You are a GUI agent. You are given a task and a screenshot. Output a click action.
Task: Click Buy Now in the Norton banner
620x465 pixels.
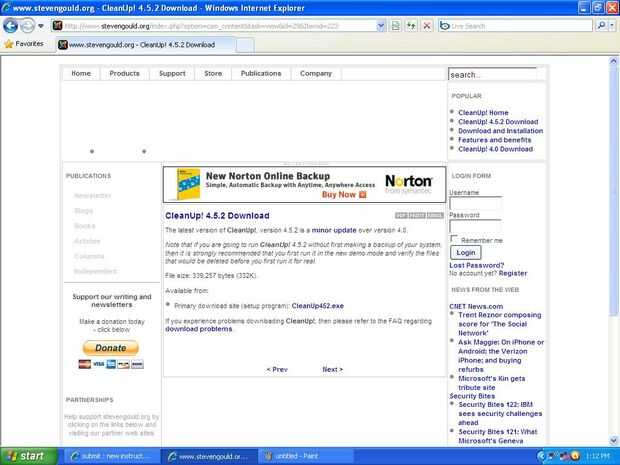click(344, 195)
